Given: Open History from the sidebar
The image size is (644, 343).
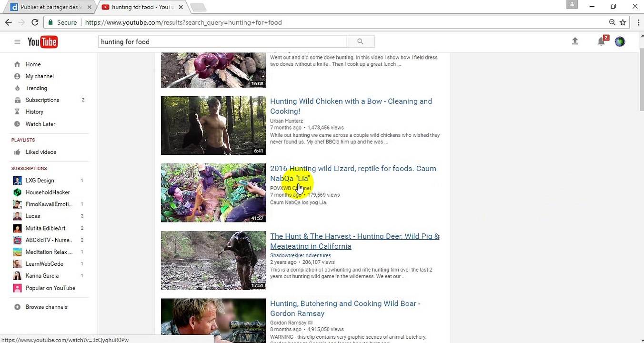Looking at the screenshot, I should 34,112.
